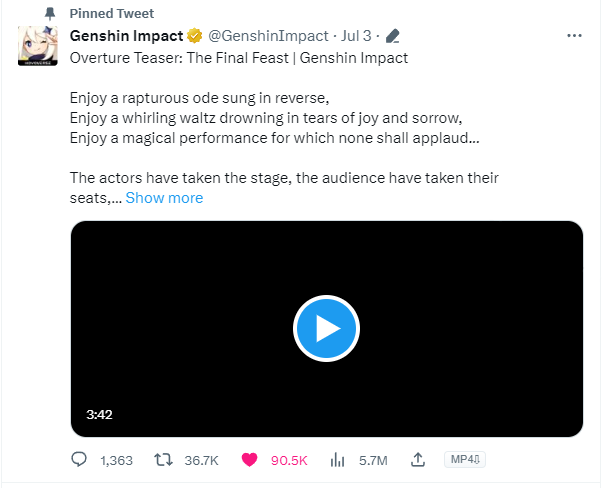Click the Jul 3 tweet date
610x488 pixels.
358,36
